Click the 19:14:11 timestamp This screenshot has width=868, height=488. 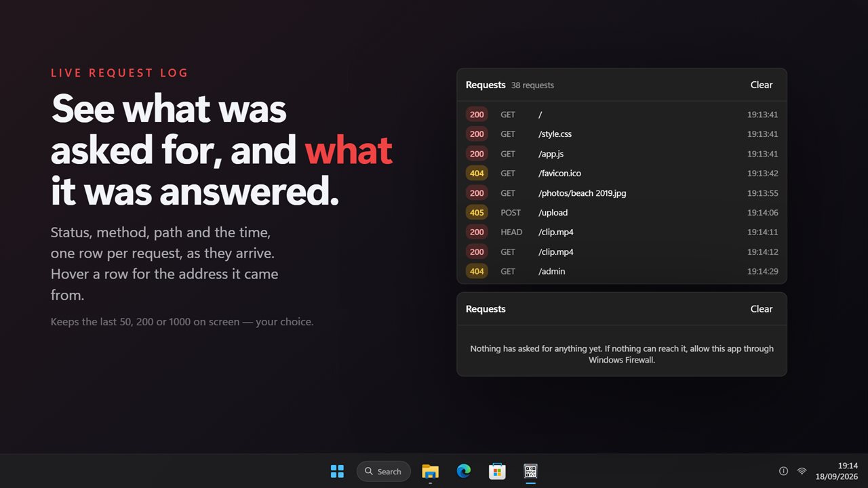point(762,232)
